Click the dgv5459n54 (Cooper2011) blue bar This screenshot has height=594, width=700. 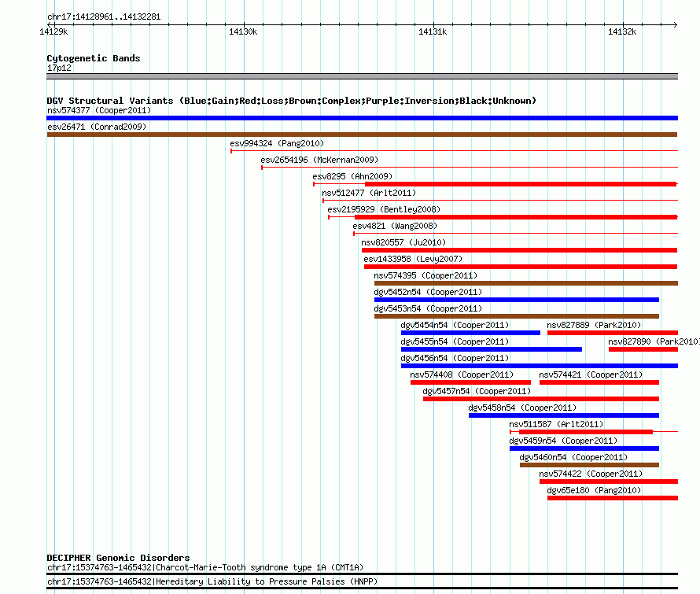tap(584, 448)
